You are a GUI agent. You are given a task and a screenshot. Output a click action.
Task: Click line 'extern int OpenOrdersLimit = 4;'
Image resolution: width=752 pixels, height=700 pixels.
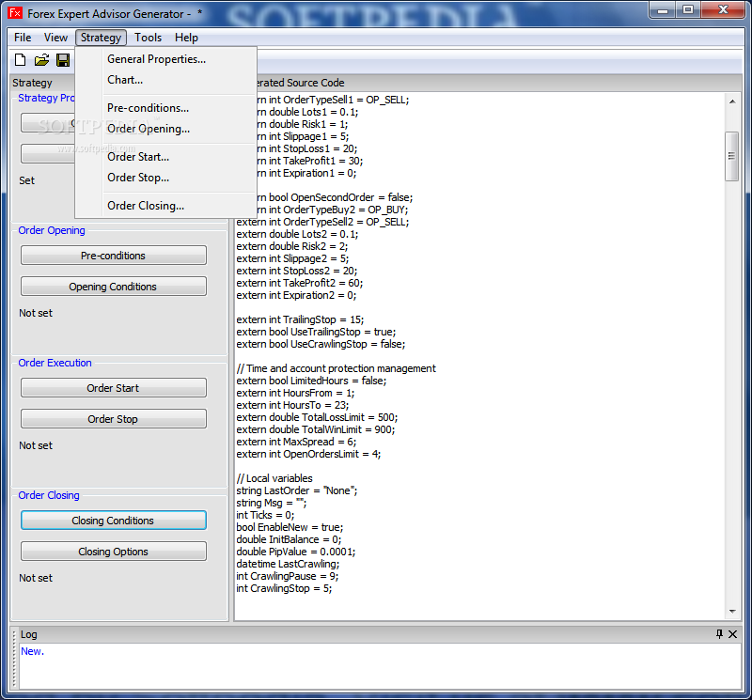point(308,454)
